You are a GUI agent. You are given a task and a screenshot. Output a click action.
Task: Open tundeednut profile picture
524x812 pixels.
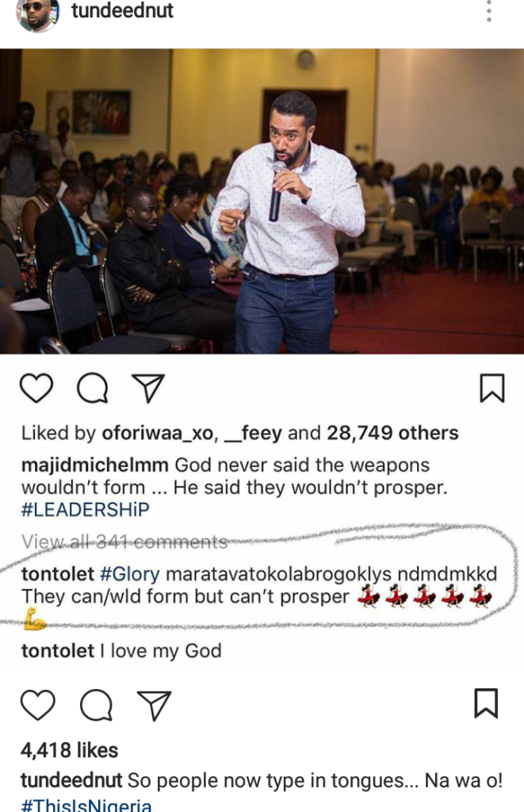point(37,14)
